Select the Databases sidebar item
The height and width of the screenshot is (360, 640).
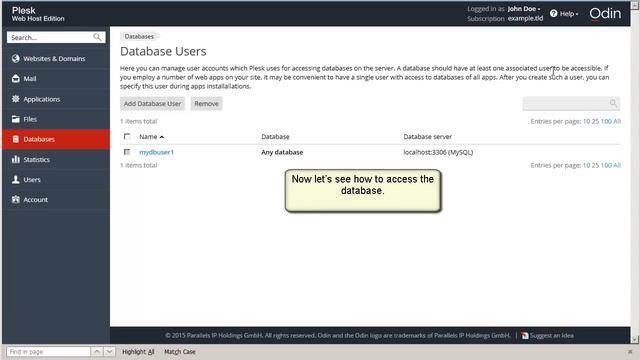(56, 139)
